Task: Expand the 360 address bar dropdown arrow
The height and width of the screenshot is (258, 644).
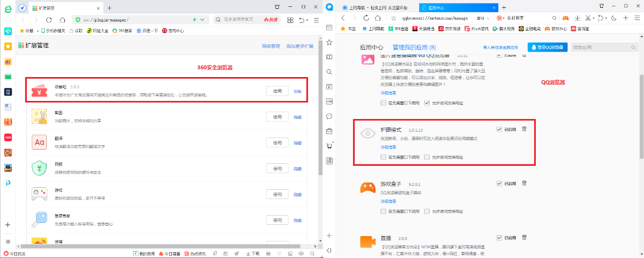Action: click(x=203, y=20)
